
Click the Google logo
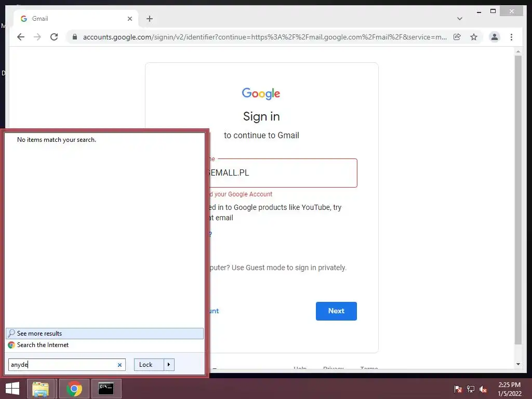point(261,94)
